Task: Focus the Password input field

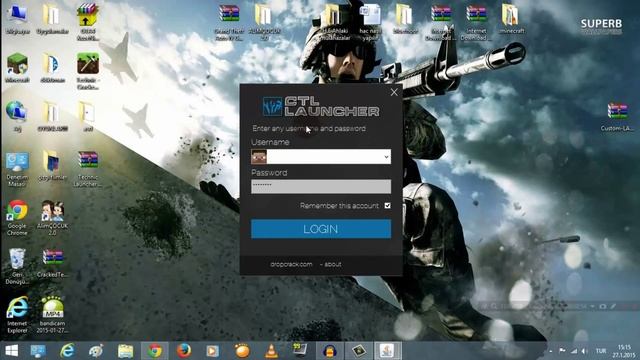Action: click(321, 186)
